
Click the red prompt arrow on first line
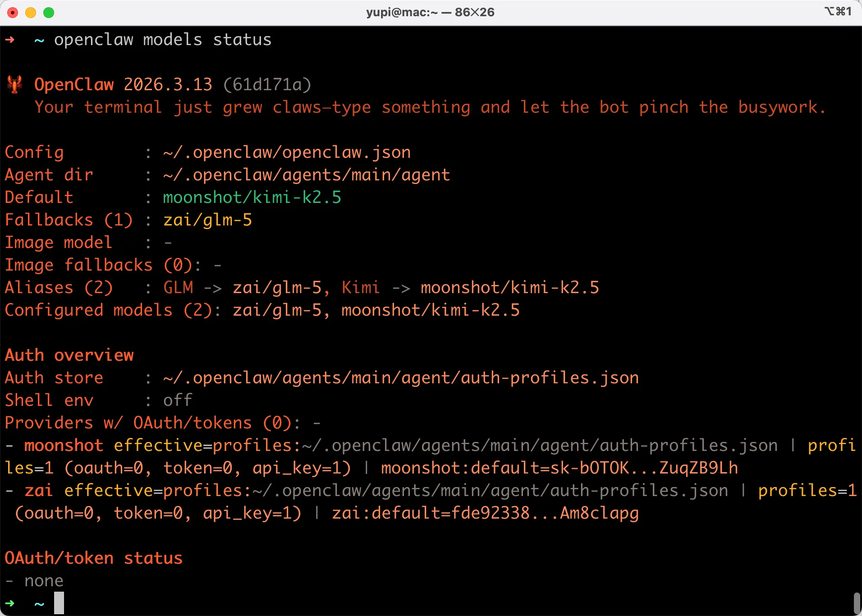[10, 40]
